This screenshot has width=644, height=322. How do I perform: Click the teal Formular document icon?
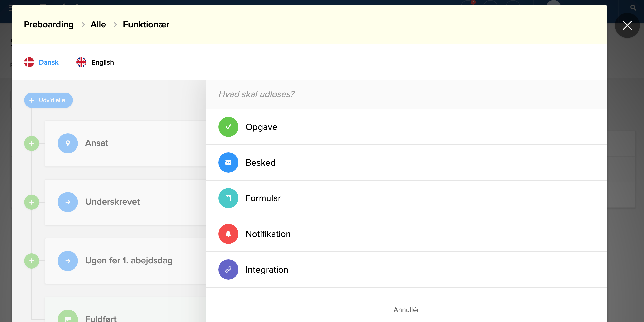point(228,198)
